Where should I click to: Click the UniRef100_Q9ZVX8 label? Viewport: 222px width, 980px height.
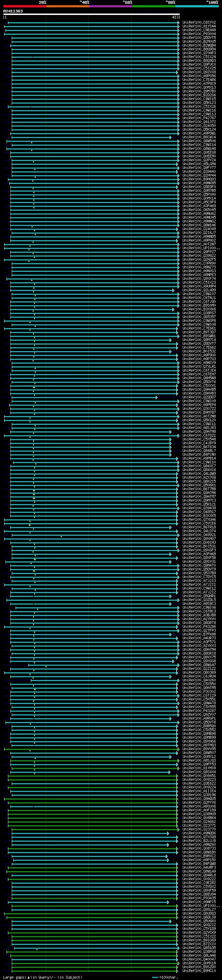tap(199, 72)
